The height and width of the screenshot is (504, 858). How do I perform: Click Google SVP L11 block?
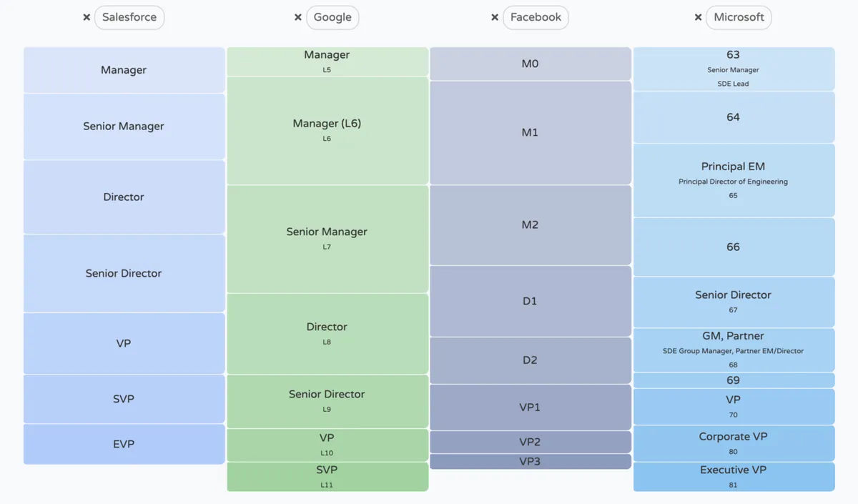coord(327,476)
